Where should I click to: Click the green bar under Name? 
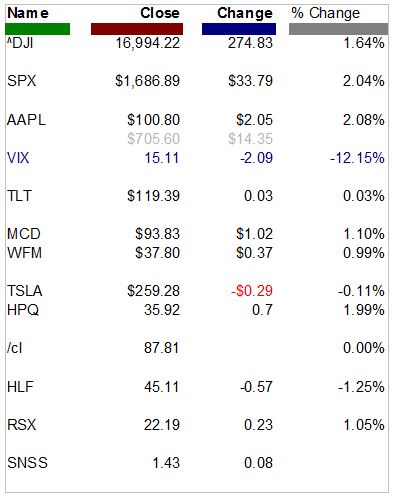point(38,29)
